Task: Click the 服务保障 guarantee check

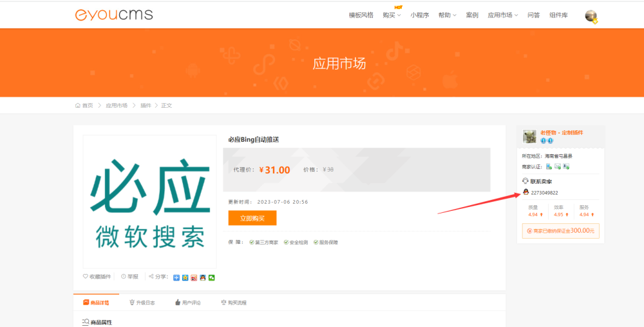Action: pyautogui.click(x=326, y=243)
